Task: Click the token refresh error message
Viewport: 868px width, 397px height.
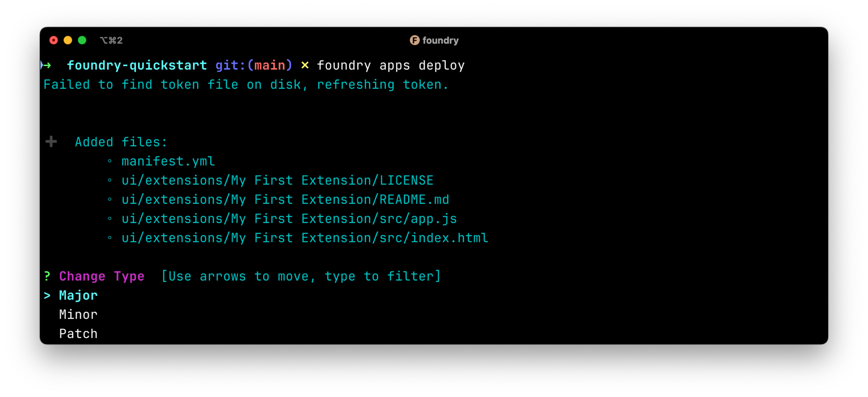Action: 245,84
